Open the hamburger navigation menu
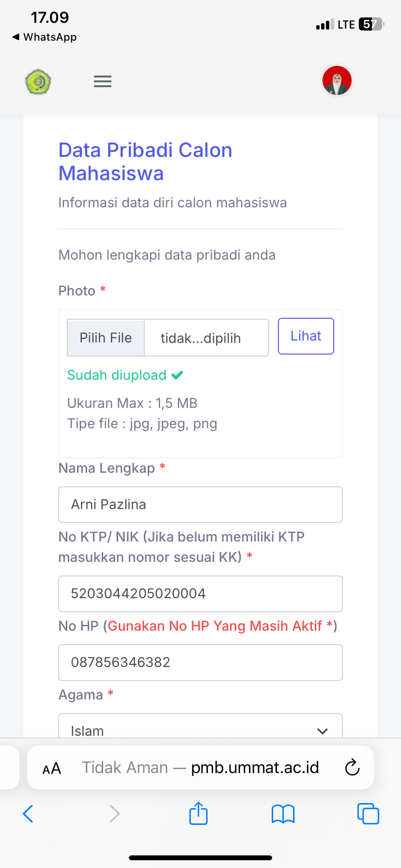Screen dimensions: 401x868 tap(103, 81)
